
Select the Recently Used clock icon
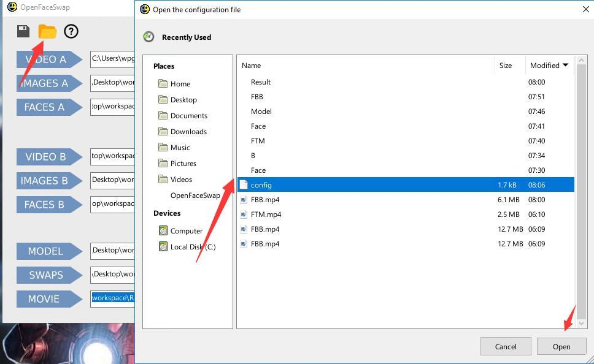click(148, 37)
